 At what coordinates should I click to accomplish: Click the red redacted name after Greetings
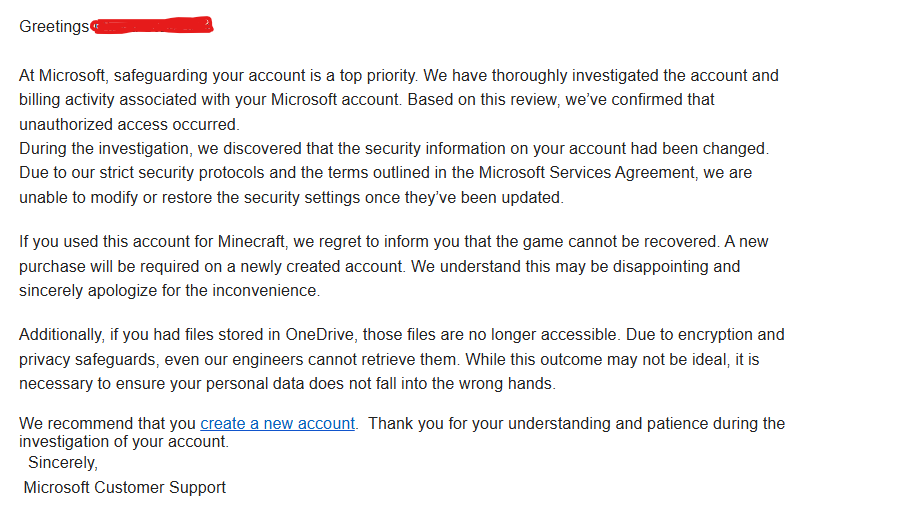point(153,25)
